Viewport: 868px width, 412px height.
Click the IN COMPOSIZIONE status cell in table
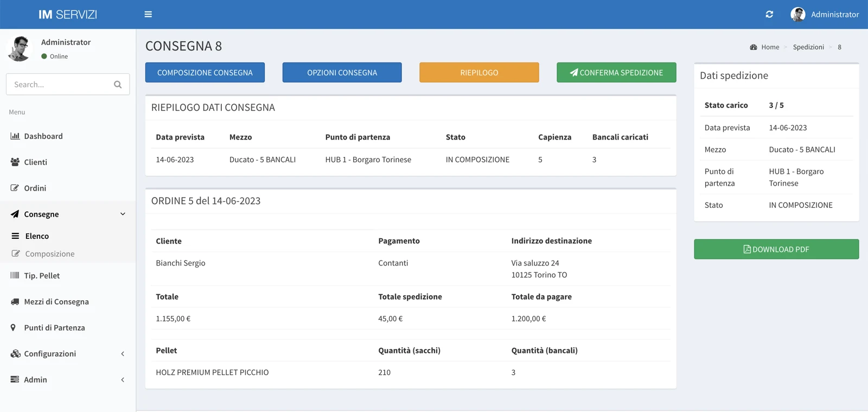[477, 160]
